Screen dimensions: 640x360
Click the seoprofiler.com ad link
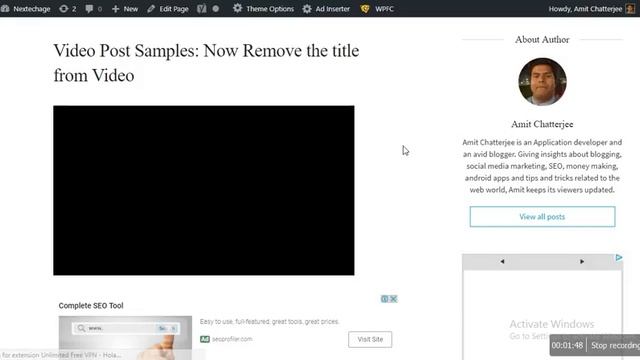pyautogui.click(x=232, y=339)
